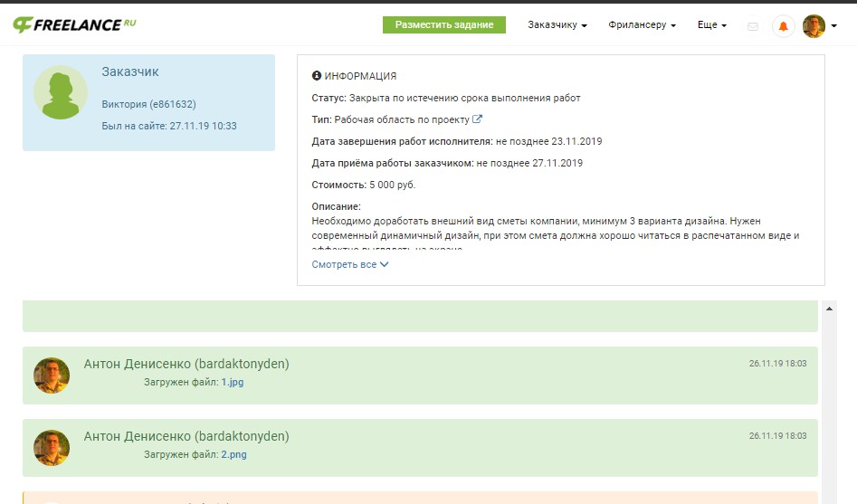
Task: Open the Freelance.ru logo homepage
Action: coord(74,24)
